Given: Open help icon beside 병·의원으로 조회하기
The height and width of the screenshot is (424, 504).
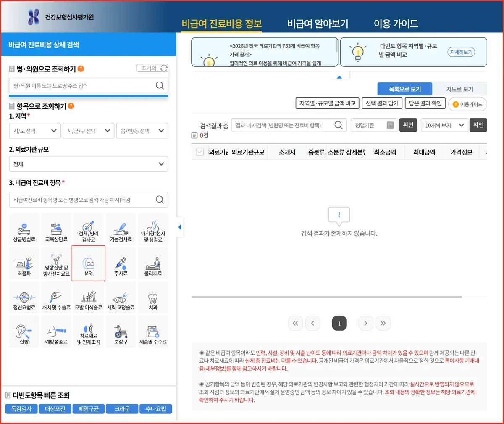Looking at the screenshot, I should pyautogui.click(x=81, y=68).
